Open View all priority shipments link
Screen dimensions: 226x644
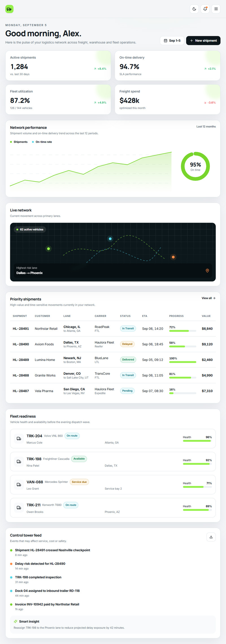208,298
